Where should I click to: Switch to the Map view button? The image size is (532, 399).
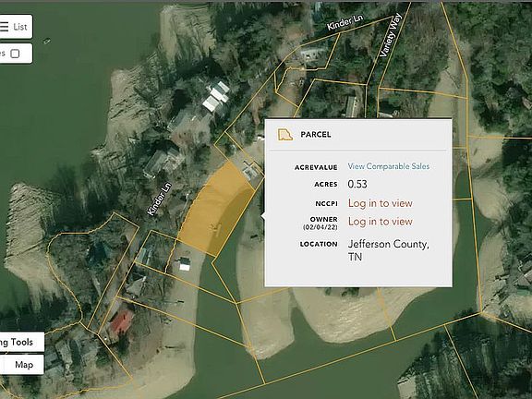coord(22,365)
